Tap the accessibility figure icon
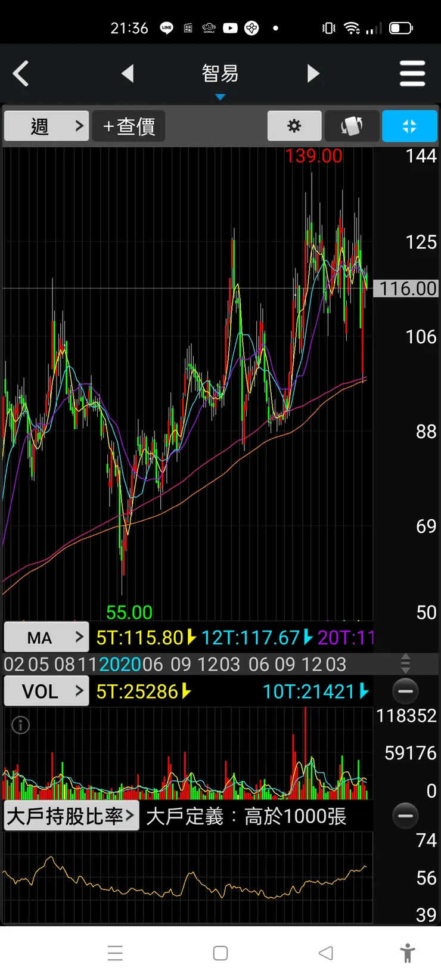Viewport: 441px width, 980px height. [x=408, y=953]
